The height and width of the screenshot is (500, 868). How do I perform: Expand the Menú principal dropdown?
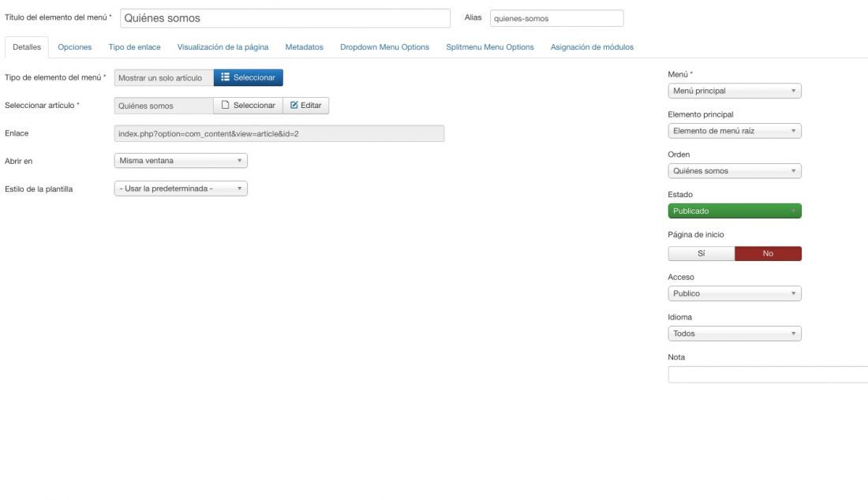735,91
